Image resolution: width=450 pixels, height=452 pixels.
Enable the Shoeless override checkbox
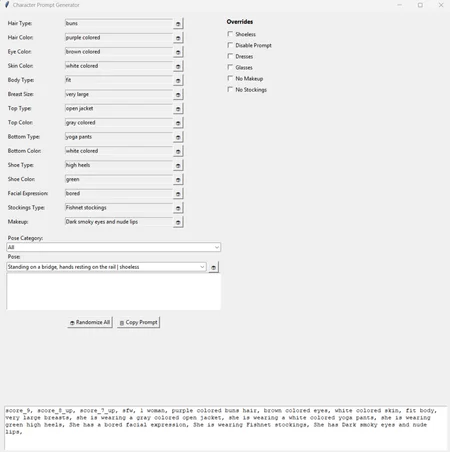click(x=230, y=34)
